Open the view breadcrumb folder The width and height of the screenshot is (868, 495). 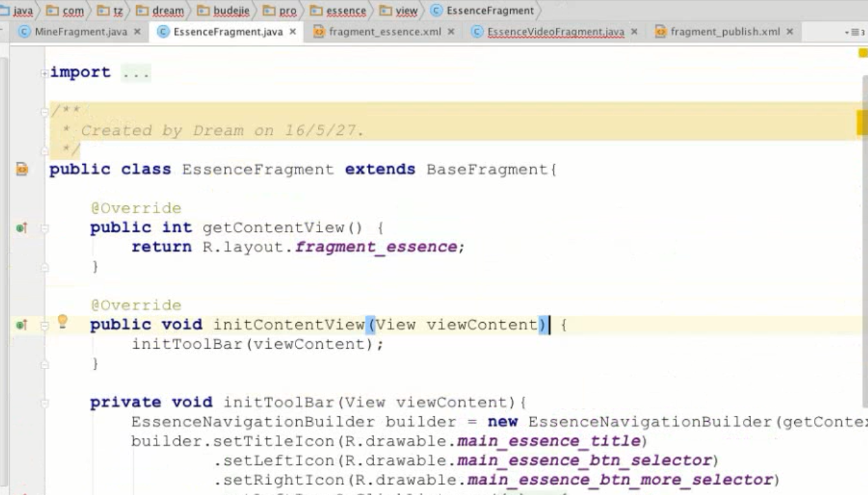[399, 10]
